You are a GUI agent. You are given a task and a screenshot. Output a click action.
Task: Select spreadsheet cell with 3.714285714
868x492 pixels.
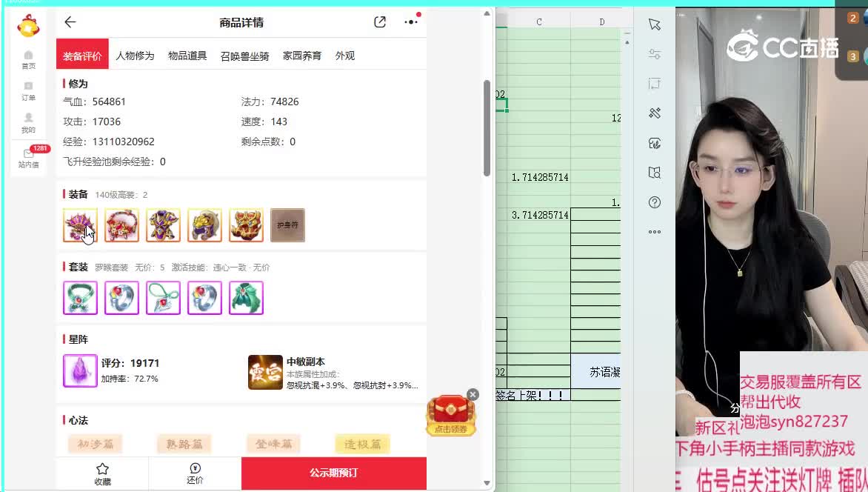pyautogui.click(x=539, y=214)
